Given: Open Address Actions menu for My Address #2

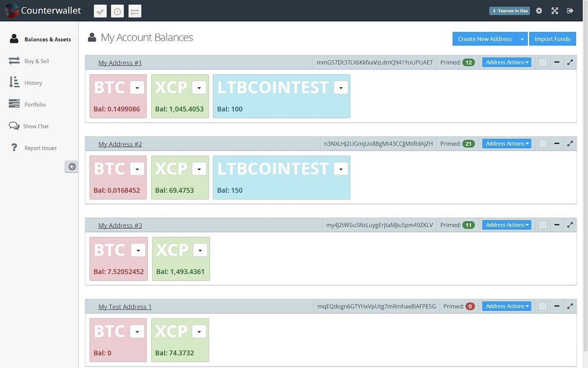Looking at the screenshot, I should (507, 143).
